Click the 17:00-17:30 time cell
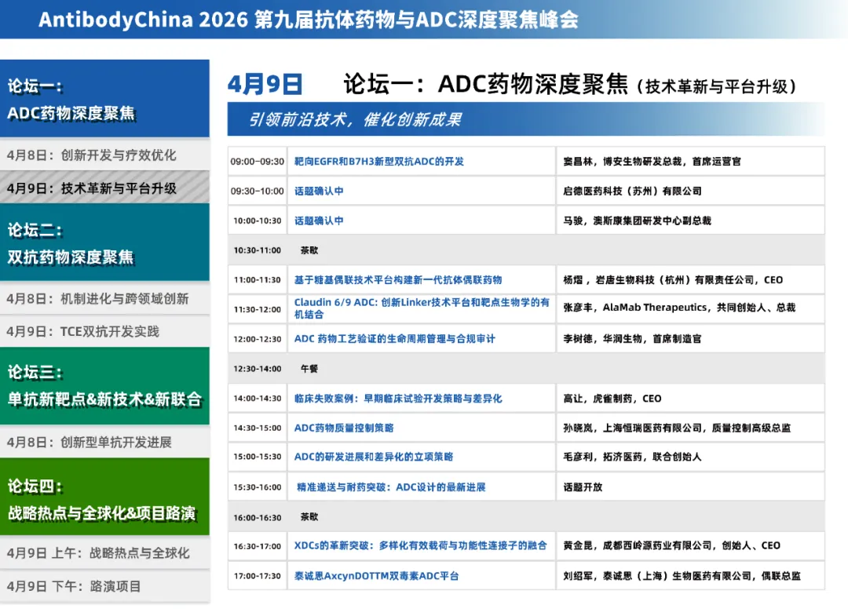This screenshot has width=848, height=616. click(x=258, y=576)
